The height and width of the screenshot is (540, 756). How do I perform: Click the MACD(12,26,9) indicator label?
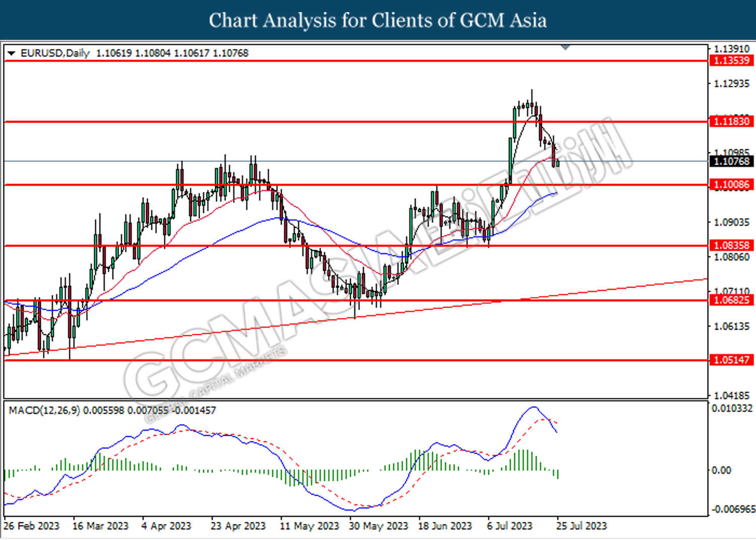(44, 410)
